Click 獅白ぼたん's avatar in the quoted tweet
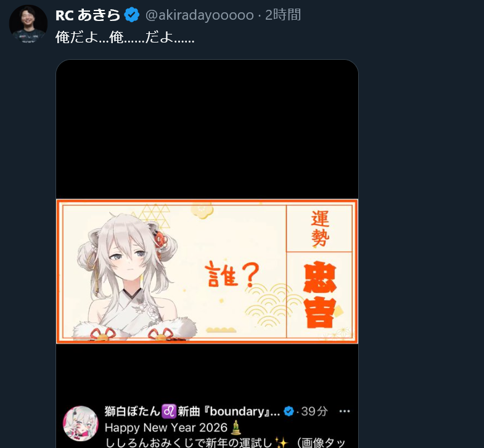484x448 pixels. [81, 423]
